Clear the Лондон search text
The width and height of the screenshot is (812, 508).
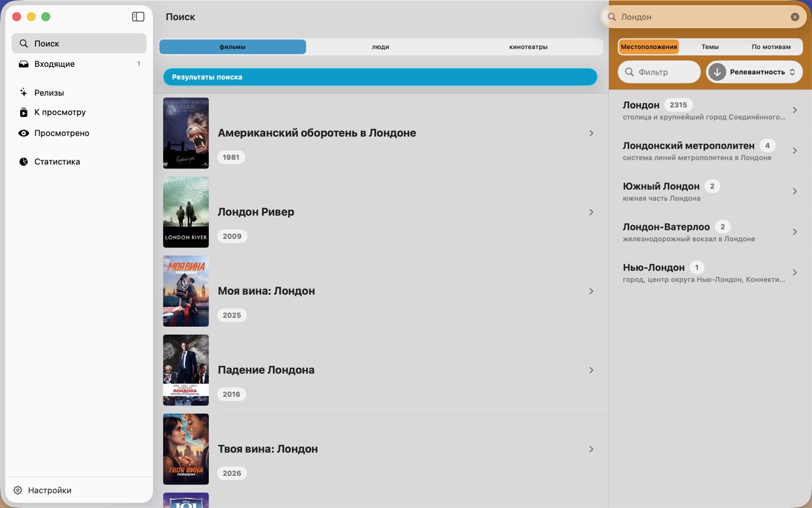pyautogui.click(x=795, y=17)
